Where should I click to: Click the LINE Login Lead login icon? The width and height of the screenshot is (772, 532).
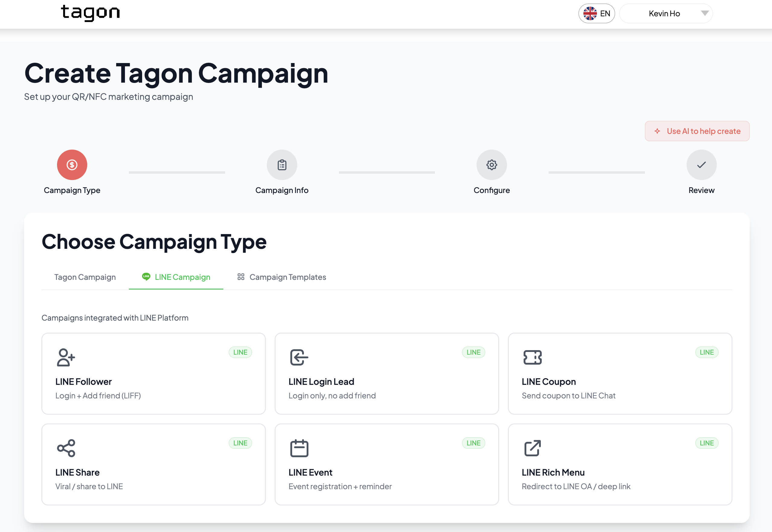click(x=299, y=357)
